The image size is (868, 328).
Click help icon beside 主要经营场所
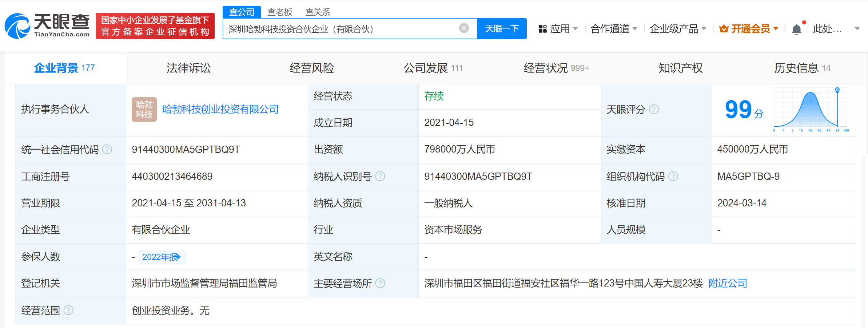pyautogui.click(x=380, y=283)
